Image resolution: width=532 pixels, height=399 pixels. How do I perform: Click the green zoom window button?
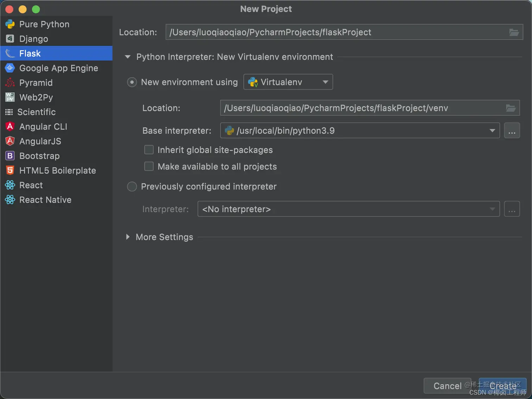click(x=36, y=9)
